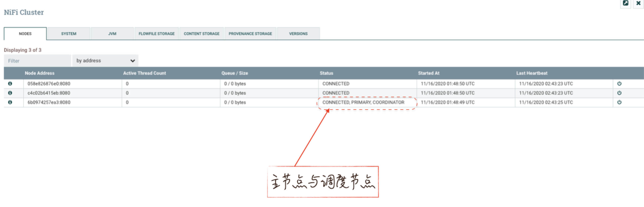Click started-at time of node c4c02b6415eb

coord(447,93)
